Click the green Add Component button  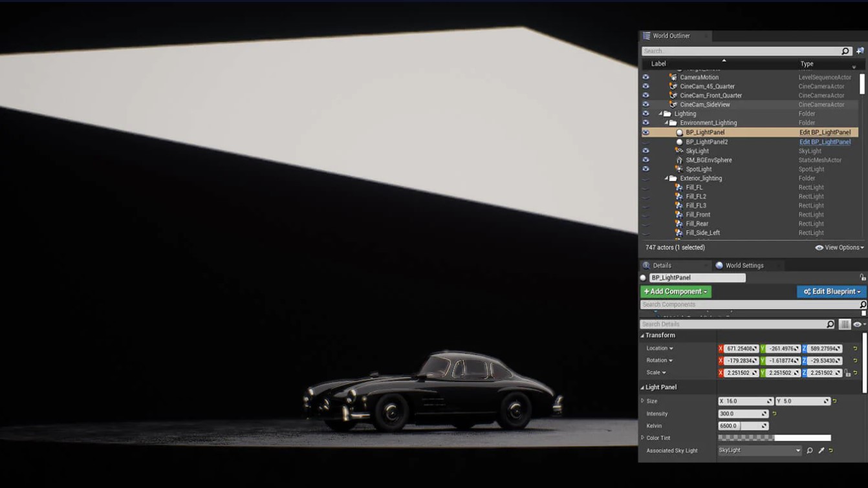click(x=675, y=292)
